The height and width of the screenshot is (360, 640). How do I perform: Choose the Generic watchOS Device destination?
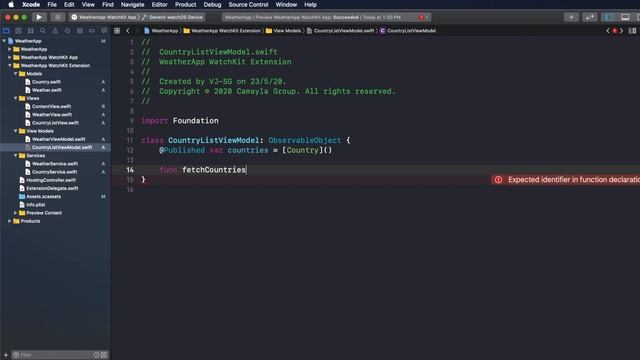172,17
